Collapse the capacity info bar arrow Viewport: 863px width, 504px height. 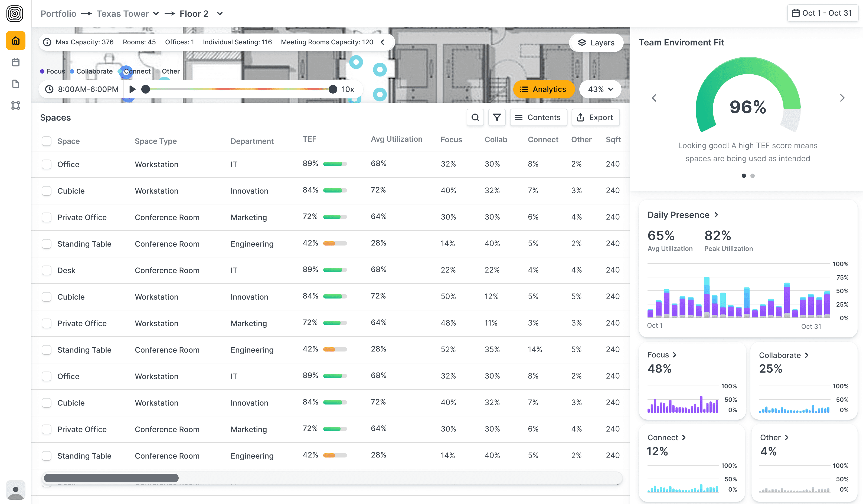pos(383,42)
